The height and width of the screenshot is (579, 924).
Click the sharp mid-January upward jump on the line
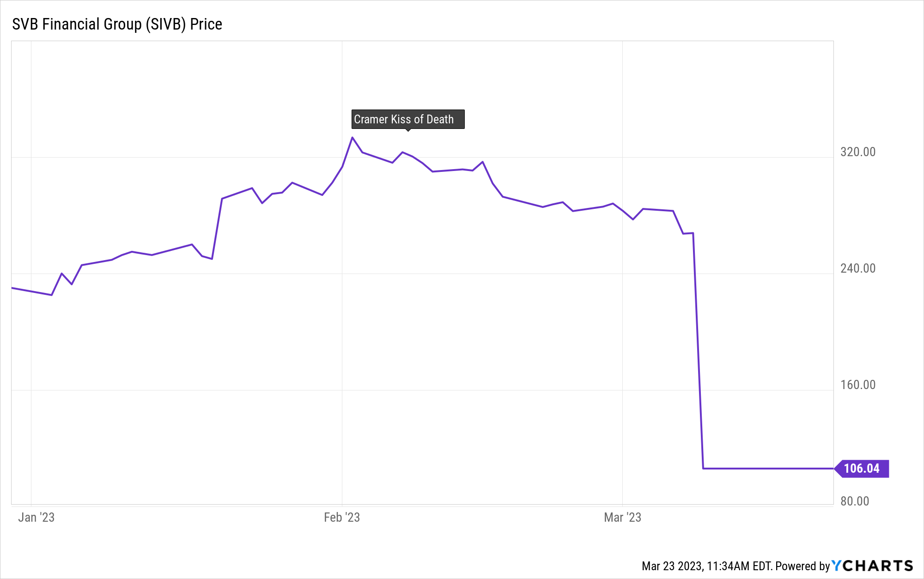click(x=217, y=229)
